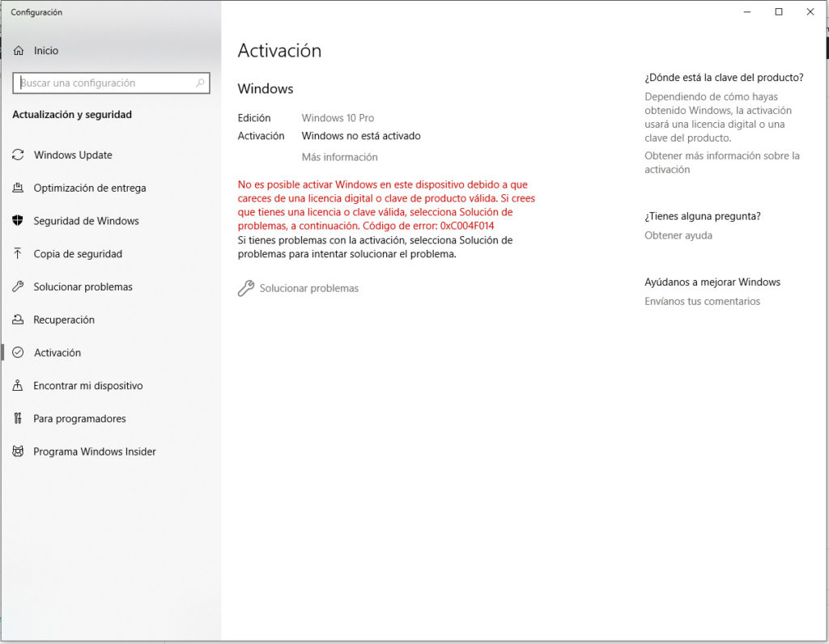
Task: Click the Windows no está activado status
Action: (x=361, y=136)
